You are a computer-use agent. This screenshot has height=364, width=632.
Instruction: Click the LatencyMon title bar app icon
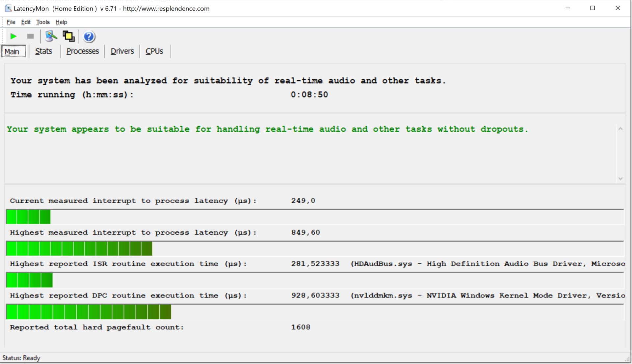[8, 8]
